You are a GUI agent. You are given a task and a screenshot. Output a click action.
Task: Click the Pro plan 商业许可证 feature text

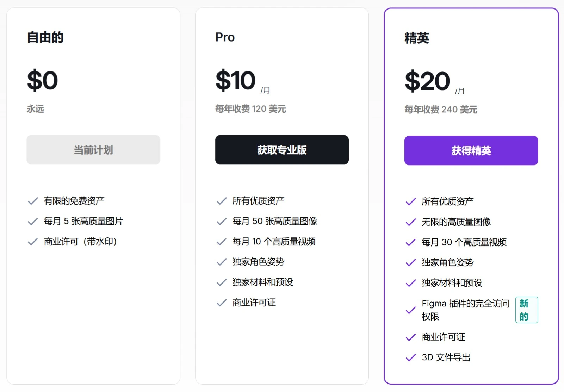pos(254,303)
